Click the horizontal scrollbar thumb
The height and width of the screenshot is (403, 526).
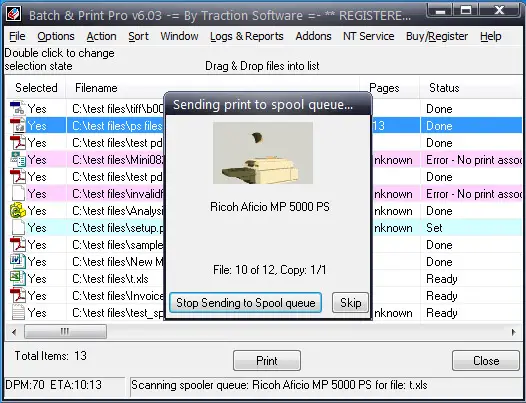65,332
